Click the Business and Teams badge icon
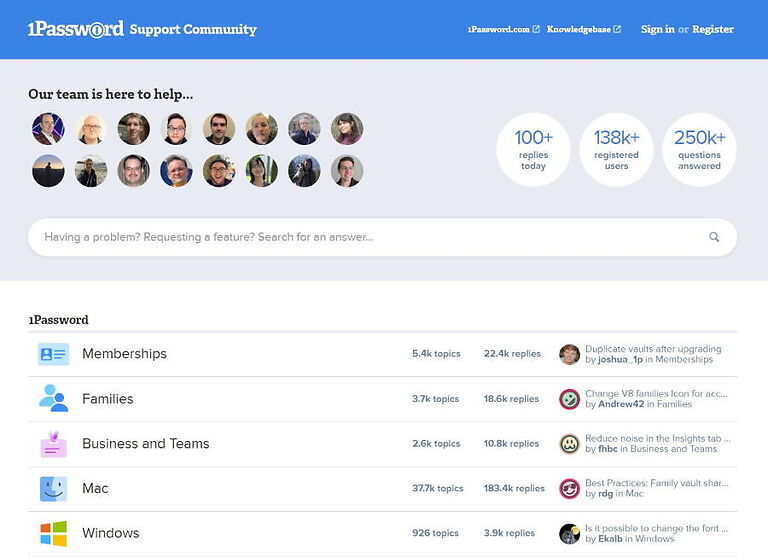Screen dimensions: 768x557 pyautogui.click(x=53, y=444)
